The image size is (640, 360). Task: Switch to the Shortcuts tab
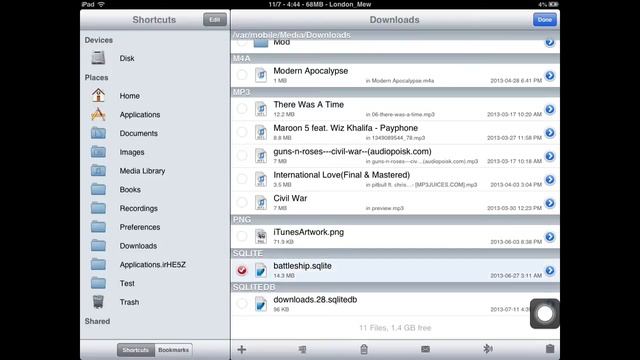tap(136, 350)
